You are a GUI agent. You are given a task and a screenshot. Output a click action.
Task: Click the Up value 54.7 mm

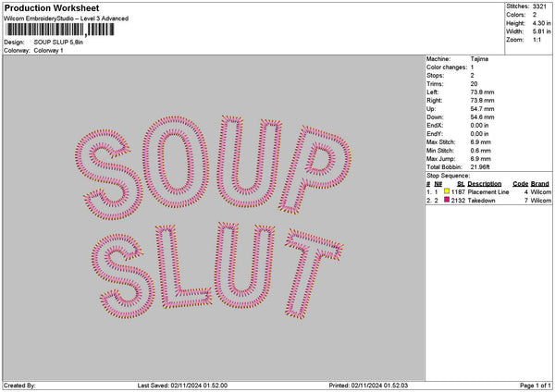482,109
